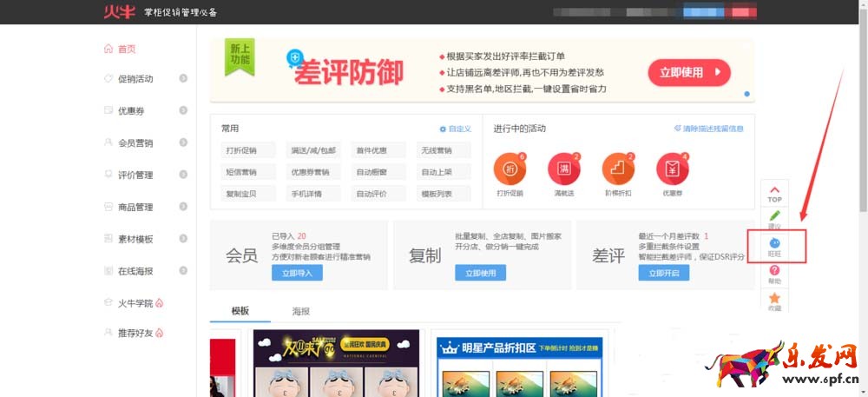
Task: Switch to the 海报 tab
Action: (303, 310)
